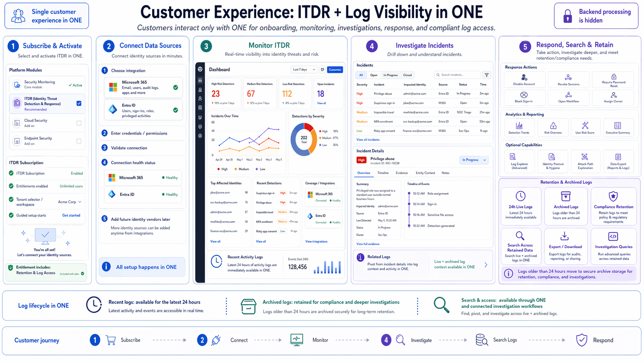Click the Privilege abuse incident row

click(423, 93)
